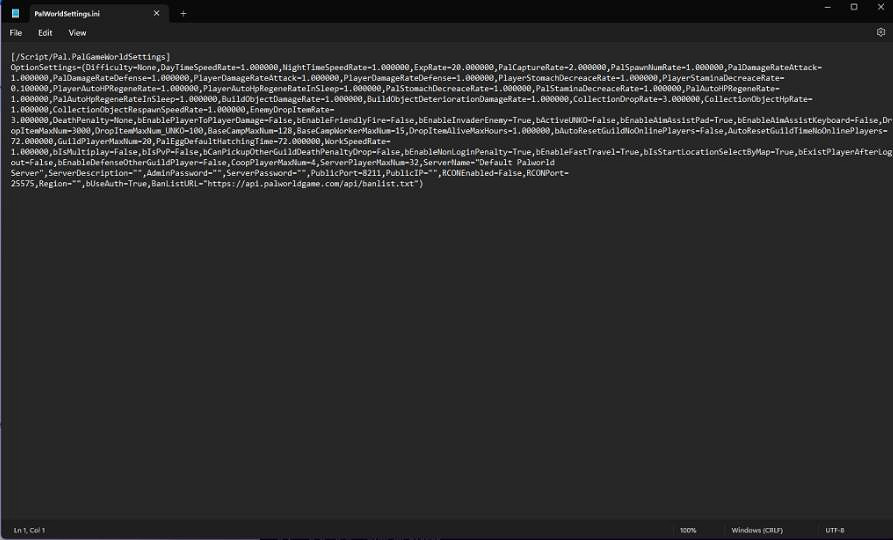Close the PalWorldSettings.ini tab
Screen dimensions: 893x540
[157, 13]
